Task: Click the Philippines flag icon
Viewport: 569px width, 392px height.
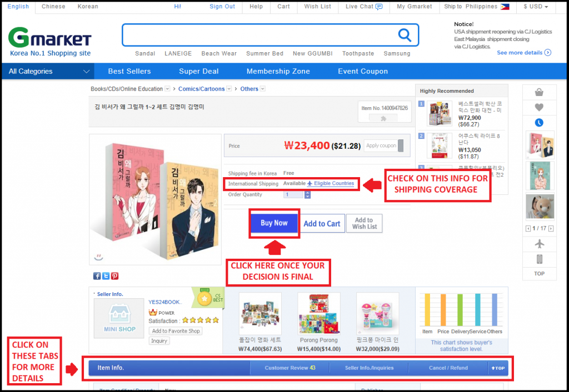Action: pos(505,7)
